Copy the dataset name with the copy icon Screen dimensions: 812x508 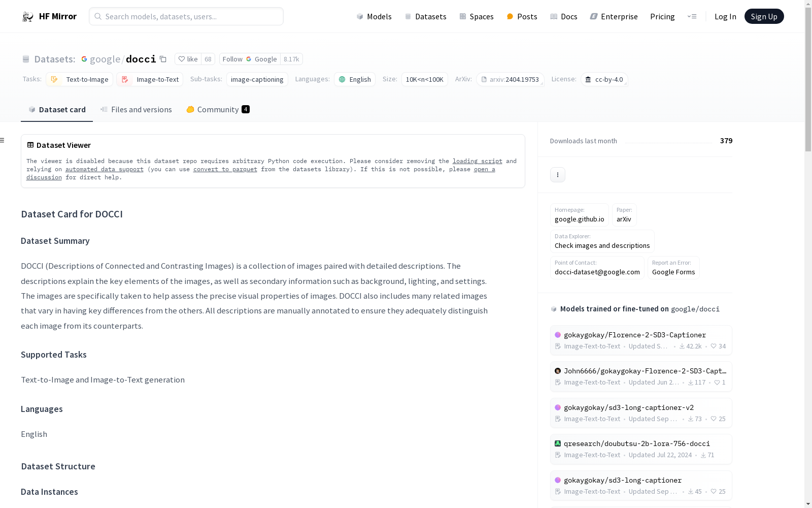(163, 59)
